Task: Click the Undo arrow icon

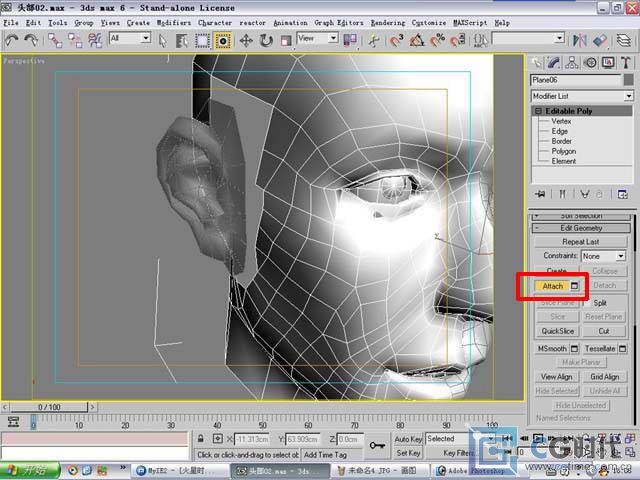Action: pos(12,40)
